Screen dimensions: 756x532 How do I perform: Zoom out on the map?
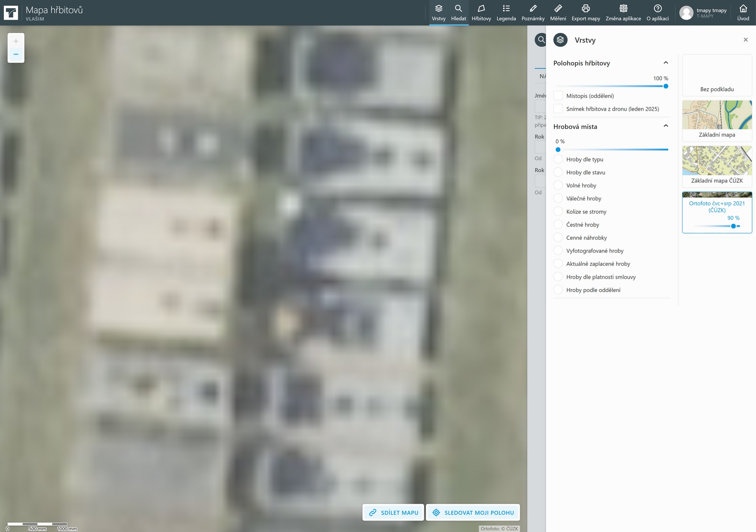16,54
